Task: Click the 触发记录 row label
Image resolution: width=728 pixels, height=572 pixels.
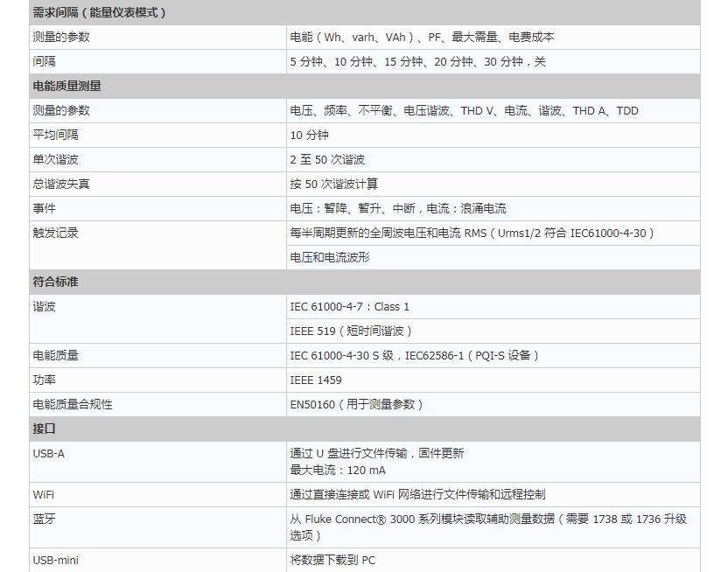Action: click(x=56, y=234)
